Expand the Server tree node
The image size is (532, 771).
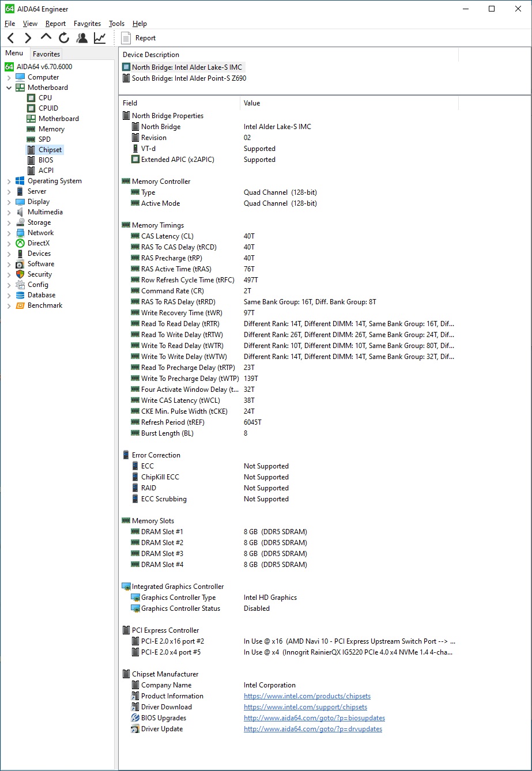click(x=9, y=191)
